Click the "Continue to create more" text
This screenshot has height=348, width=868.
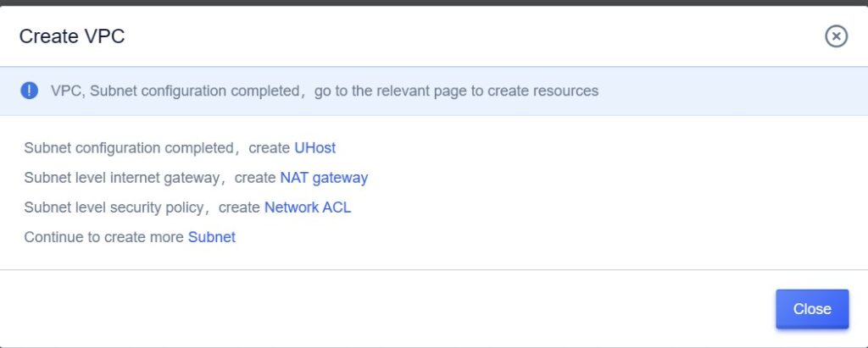(x=103, y=237)
